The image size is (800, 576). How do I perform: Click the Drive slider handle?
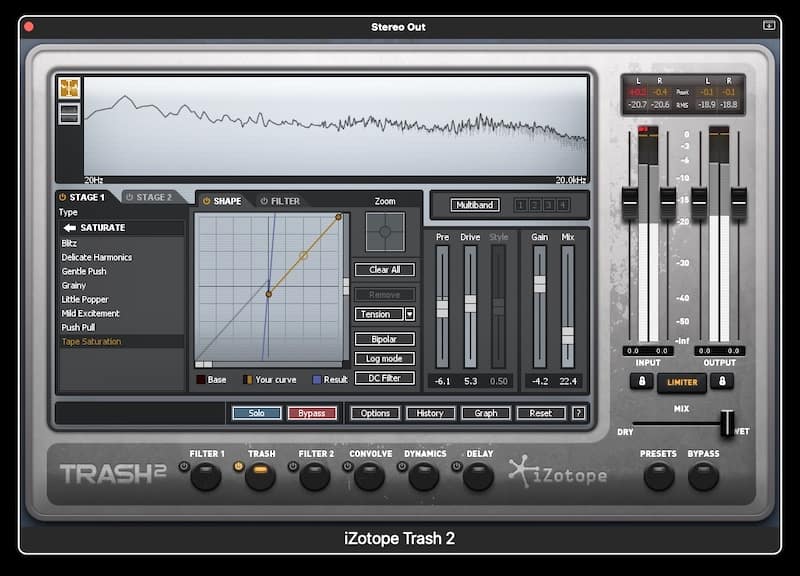tap(470, 303)
